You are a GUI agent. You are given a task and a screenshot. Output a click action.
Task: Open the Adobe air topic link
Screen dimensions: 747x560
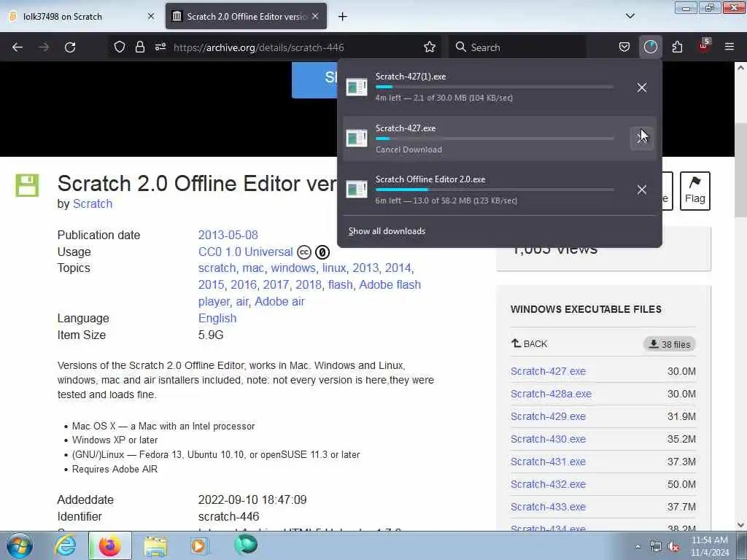[279, 301]
